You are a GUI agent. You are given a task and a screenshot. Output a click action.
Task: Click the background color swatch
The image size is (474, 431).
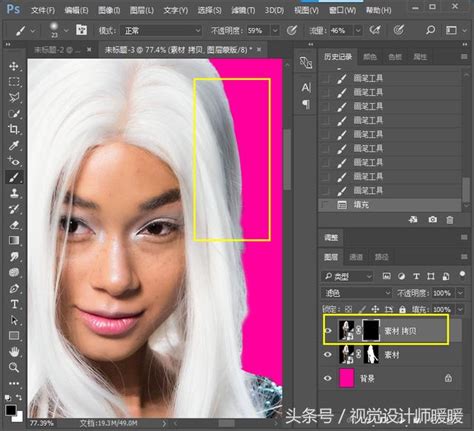tap(19, 417)
